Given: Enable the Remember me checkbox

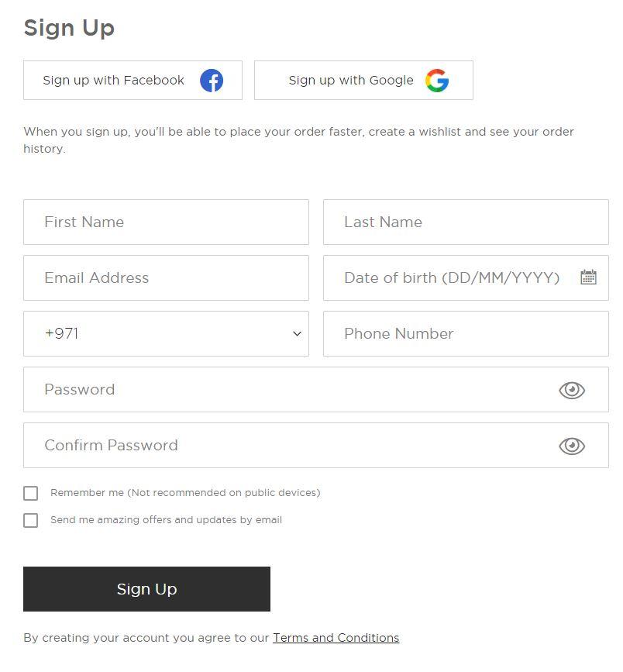Looking at the screenshot, I should click(x=31, y=493).
